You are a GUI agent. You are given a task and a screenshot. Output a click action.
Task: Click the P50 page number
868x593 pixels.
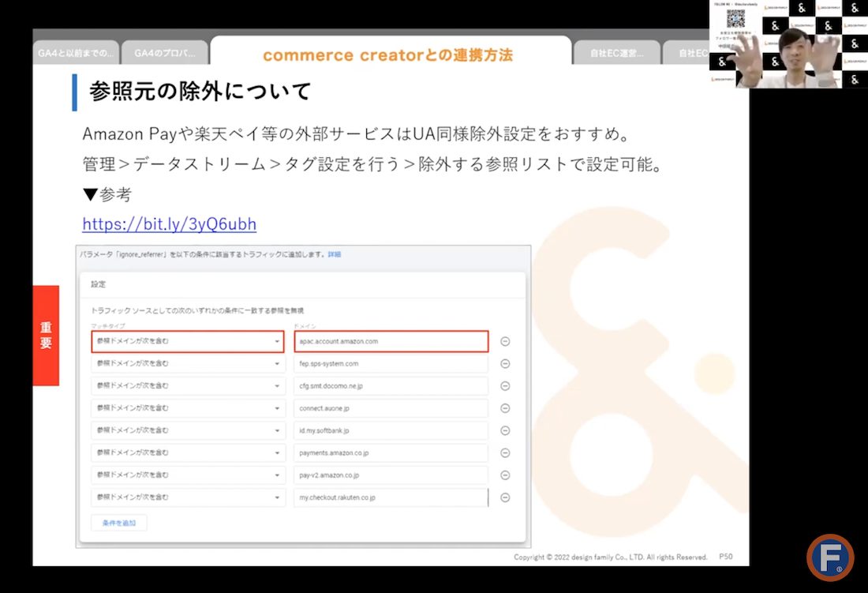click(x=726, y=557)
